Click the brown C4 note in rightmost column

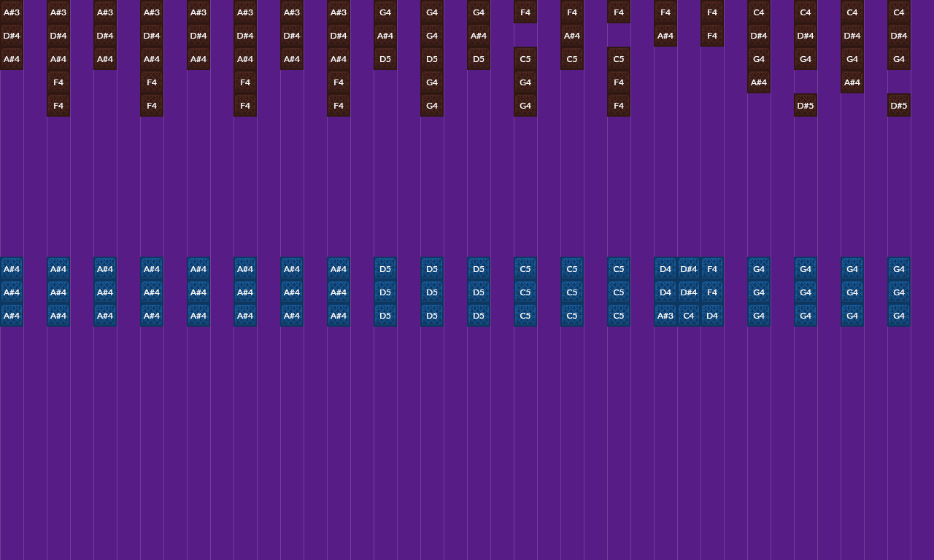click(x=898, y=12)
